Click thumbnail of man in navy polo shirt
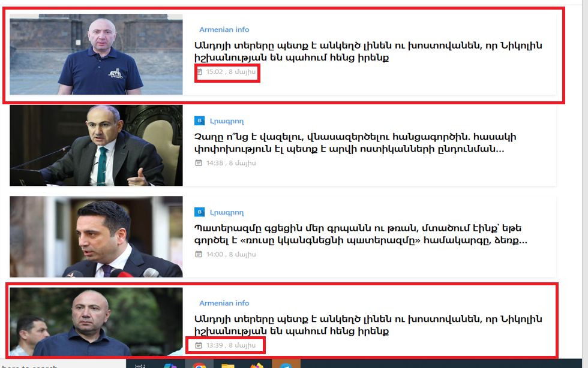588x368 pixels. click(96, 55)
